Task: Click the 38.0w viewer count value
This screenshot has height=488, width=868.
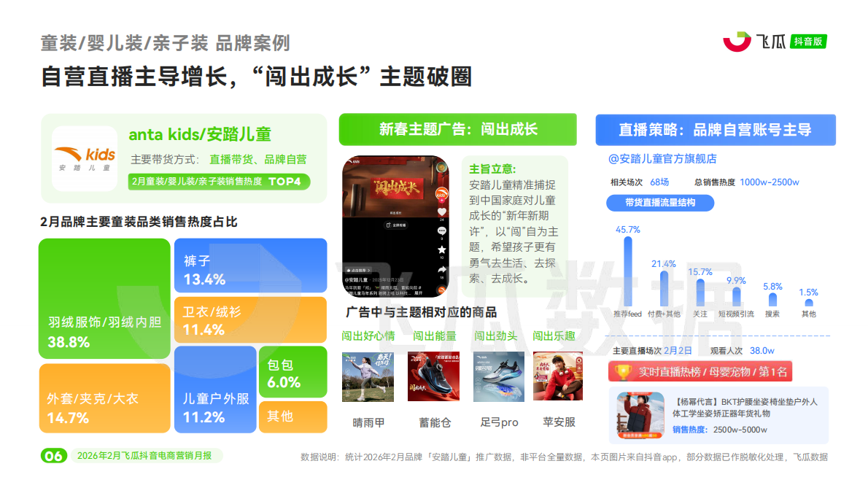Action: pos(762,351)
